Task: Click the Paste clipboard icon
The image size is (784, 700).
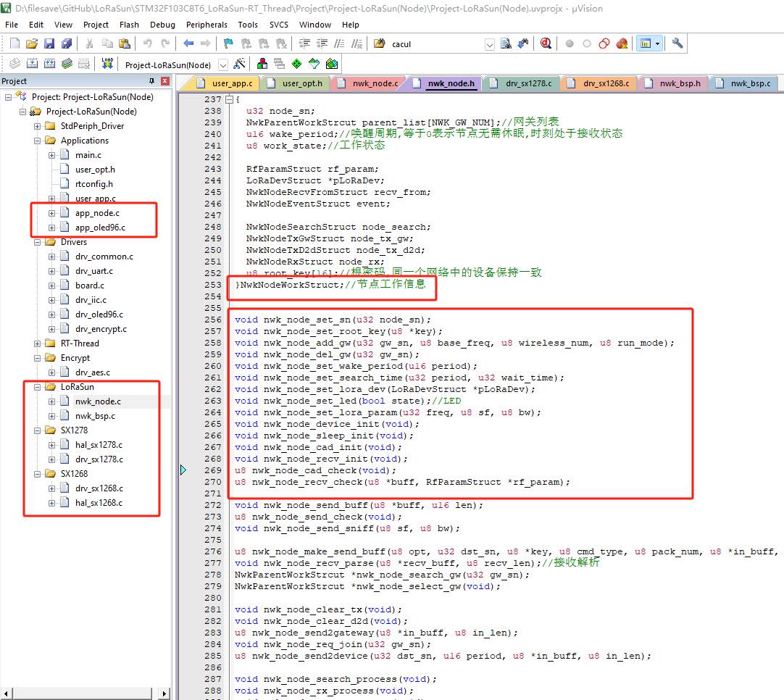Action: [125, 43]
